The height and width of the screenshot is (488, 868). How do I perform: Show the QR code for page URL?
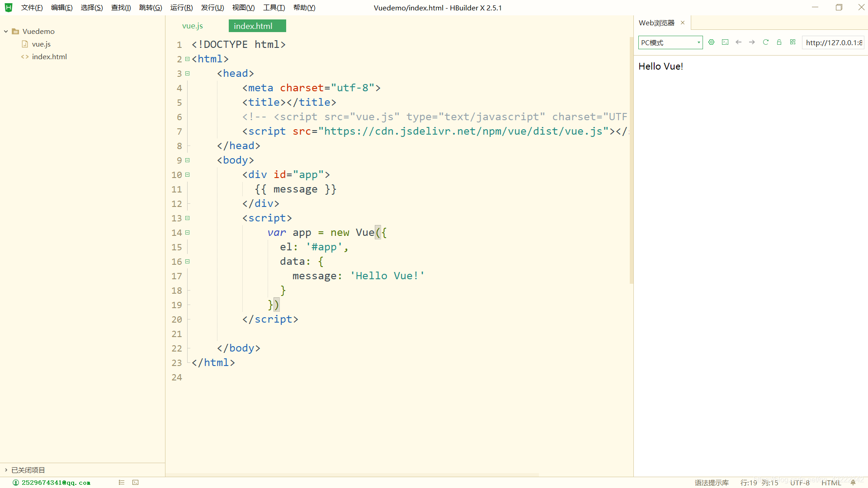point(793,42)
